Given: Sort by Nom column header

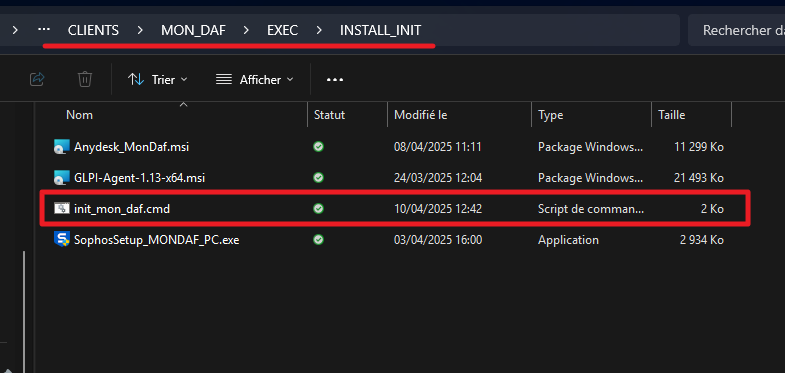Looking at the screenshot, I should 80,115.
